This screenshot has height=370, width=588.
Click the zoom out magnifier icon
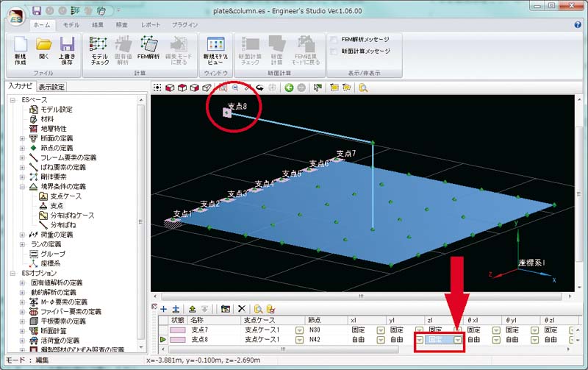[235, 88]
